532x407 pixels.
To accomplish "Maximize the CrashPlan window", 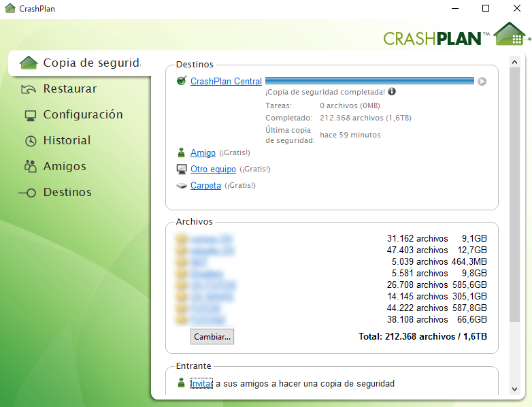I will (x=486, y=8).
